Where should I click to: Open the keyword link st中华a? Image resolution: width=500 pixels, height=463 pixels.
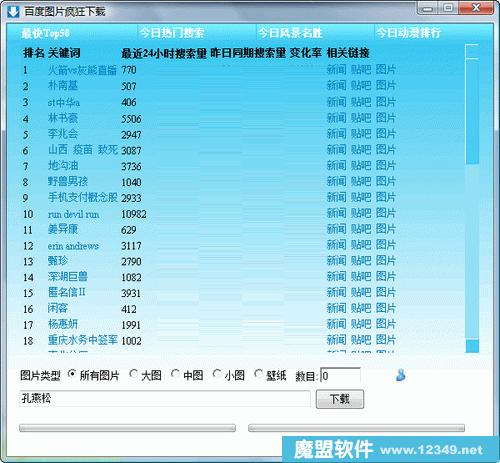pos(64,102)
